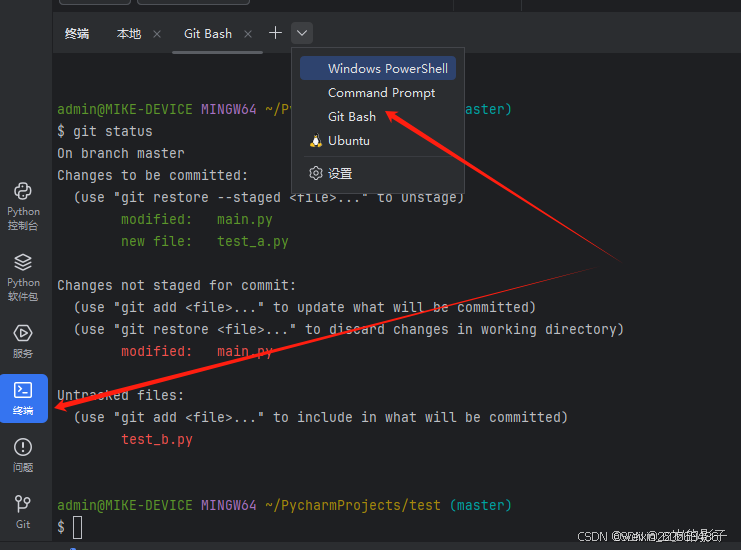The width and height of the screenshot is (741, 550).
Task: Open the Python Packages tool window
Action: pos(23,277)
